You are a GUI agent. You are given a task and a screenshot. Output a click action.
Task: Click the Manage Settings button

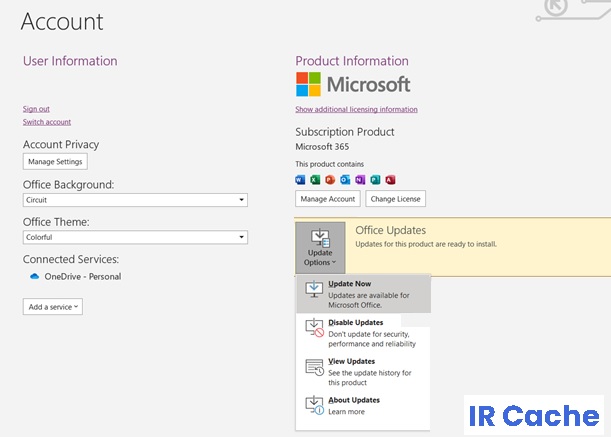pyautogui.click(x=55, y=161)
